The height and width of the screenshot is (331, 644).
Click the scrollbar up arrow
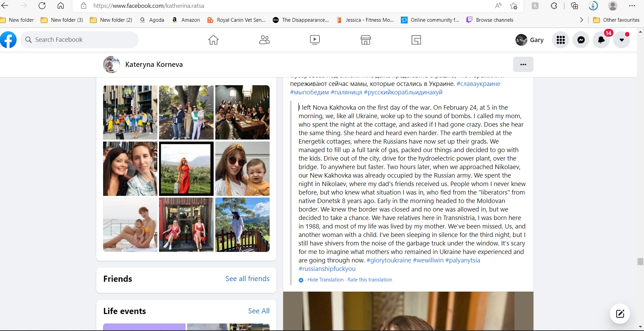click(x=640, y=32)
